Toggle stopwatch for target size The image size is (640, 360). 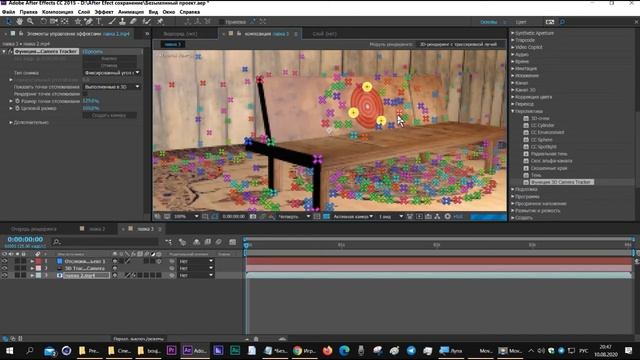[x=18, y=108]
